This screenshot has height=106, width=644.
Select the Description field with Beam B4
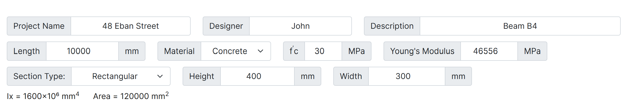coord(520,26)
